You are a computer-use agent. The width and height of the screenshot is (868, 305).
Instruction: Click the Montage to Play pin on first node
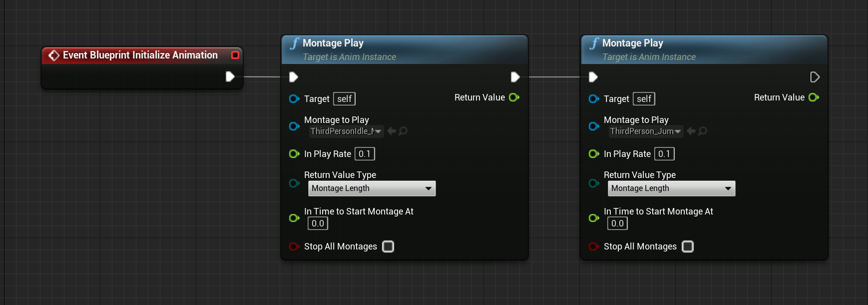(294, 126)
